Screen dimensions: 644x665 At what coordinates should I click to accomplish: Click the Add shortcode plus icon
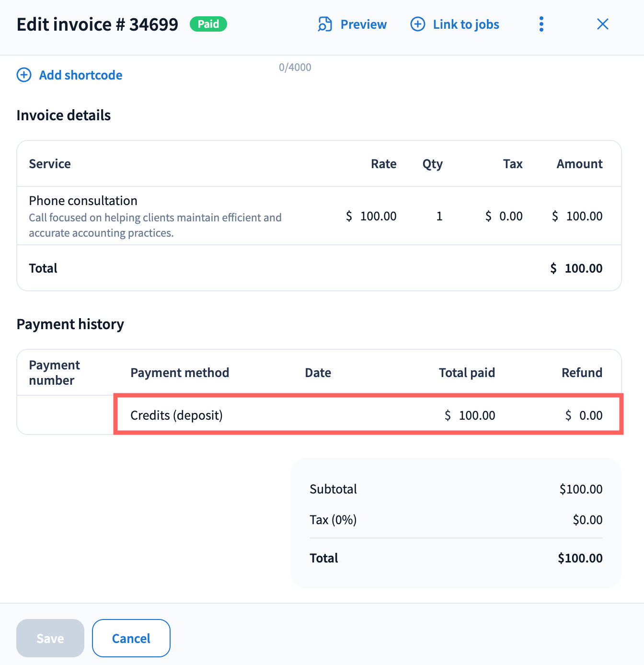24,75
